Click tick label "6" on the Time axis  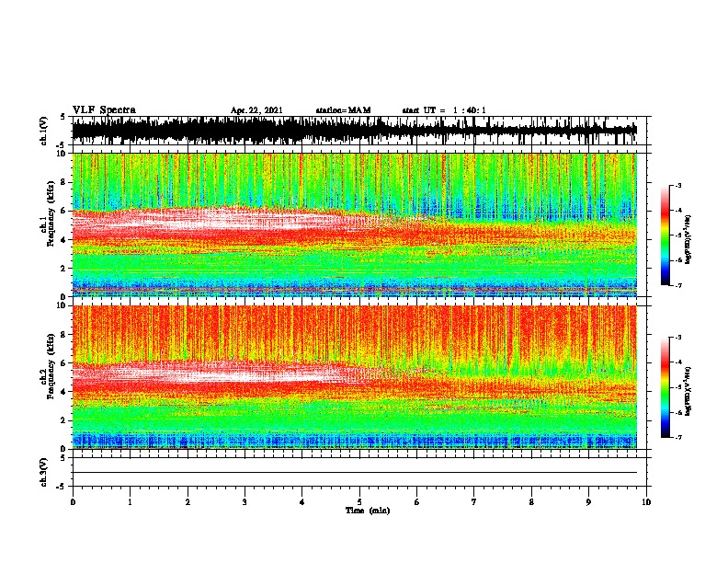(417, 502)
